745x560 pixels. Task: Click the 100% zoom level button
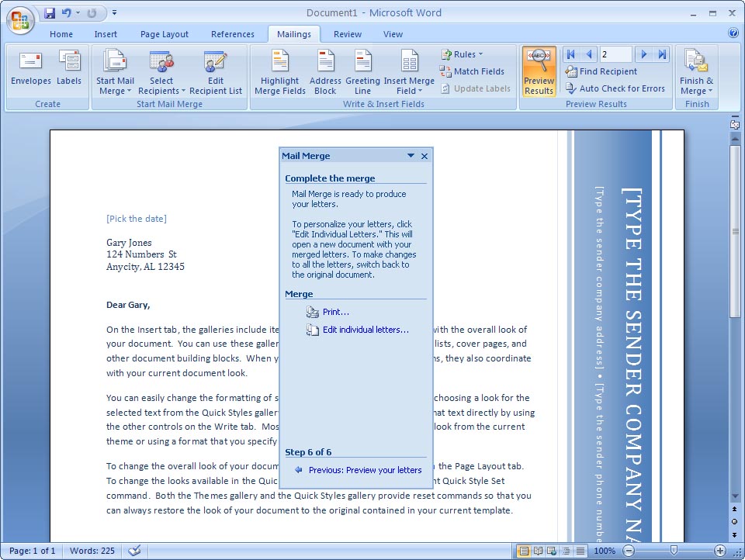(x=605, y=551)
